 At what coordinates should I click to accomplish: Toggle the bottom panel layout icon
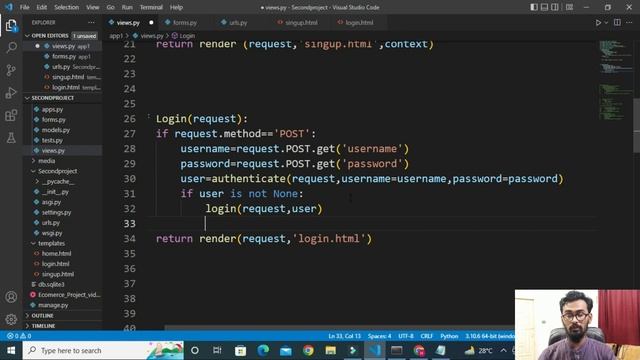[x=544, y=7]
